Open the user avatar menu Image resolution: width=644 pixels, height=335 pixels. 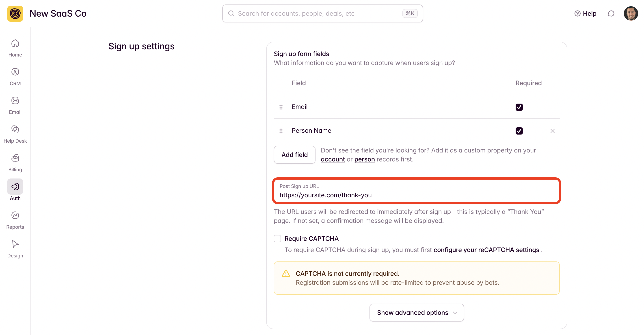(631, 13)
